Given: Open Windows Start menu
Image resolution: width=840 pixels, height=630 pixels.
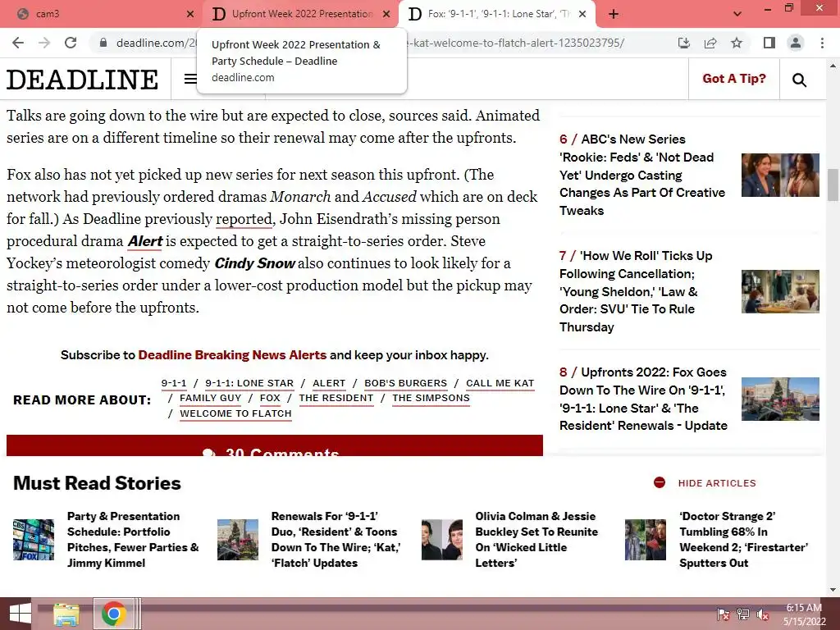Looking at the screenshot, I should point(20,614).
